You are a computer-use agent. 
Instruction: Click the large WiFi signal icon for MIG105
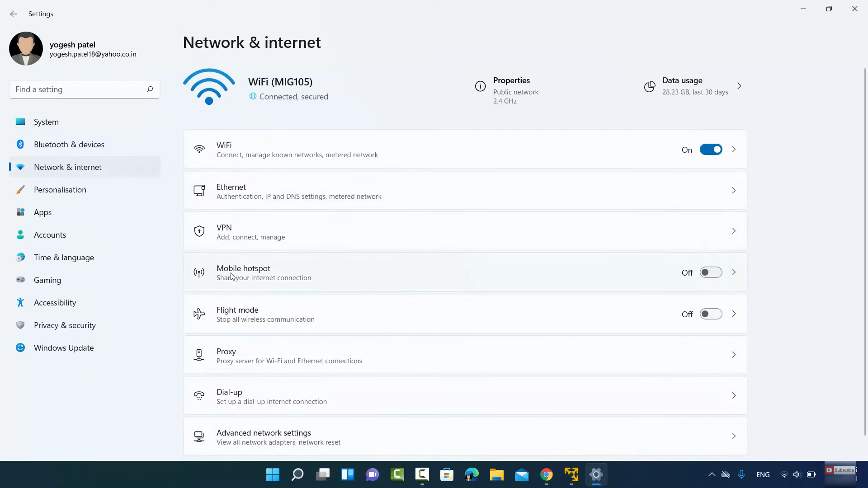[209, 87]
